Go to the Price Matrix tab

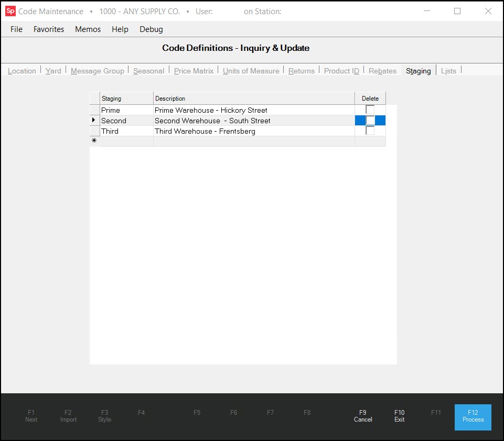(194, 70)
